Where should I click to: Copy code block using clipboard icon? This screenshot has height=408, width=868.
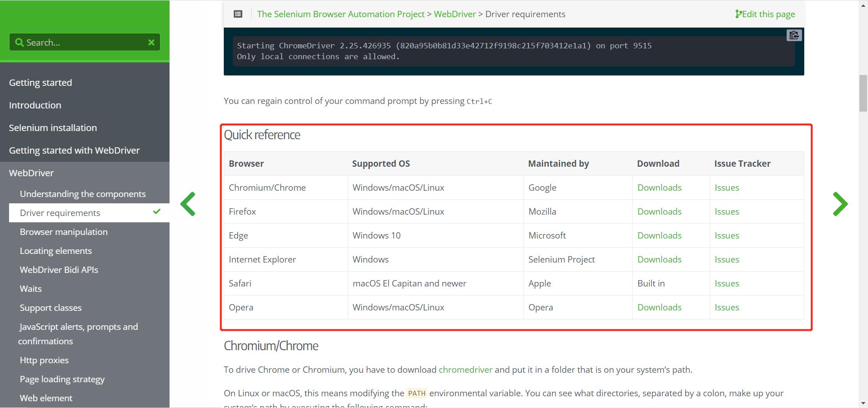coord(794,35)
